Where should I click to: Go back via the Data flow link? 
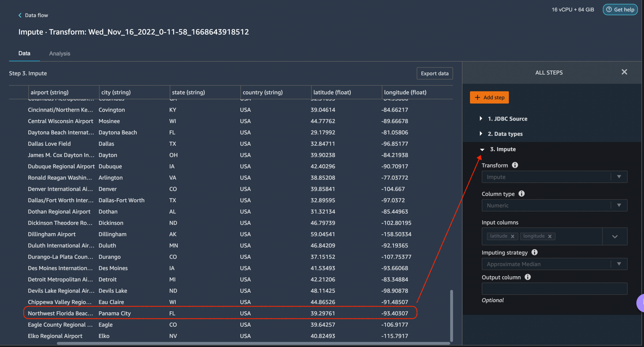click(36, 15)
